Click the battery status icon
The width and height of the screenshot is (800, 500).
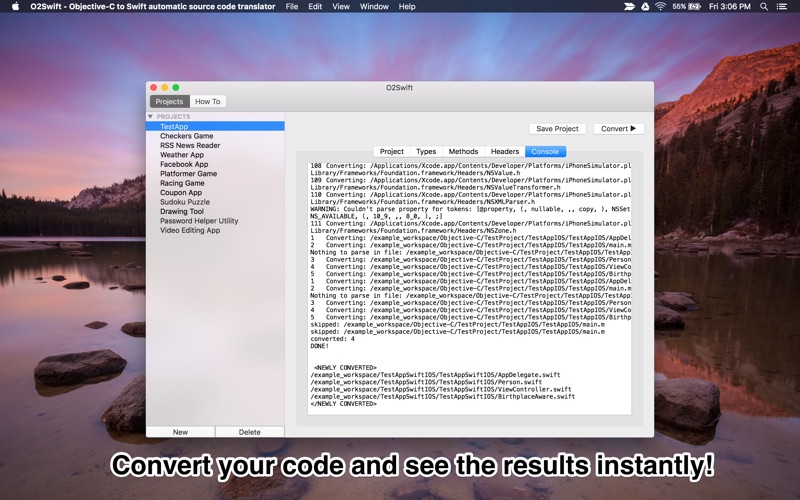coord(694,6)
